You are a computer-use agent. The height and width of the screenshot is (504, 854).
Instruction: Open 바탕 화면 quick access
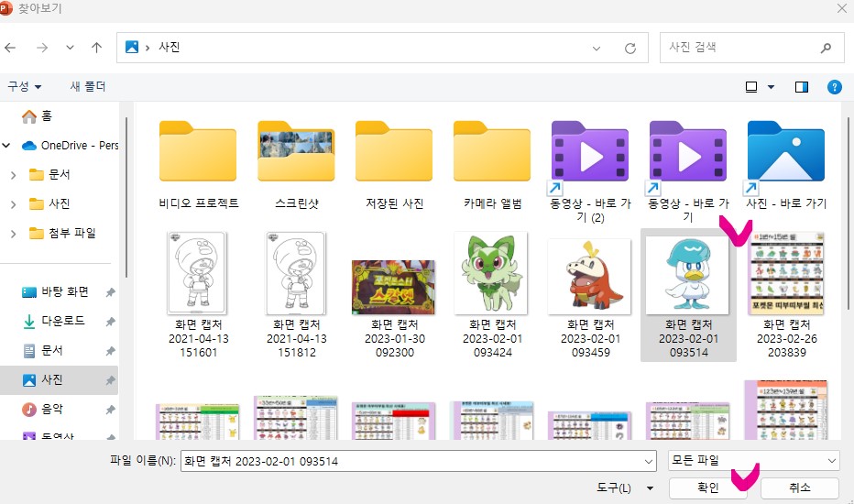[x=55, y=292]
